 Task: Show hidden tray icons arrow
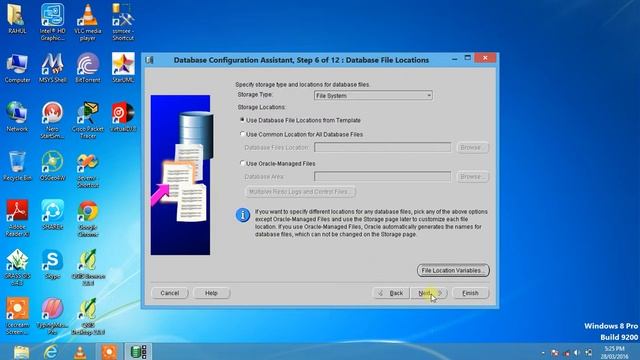pyautogui.click(x=543, y=353)
